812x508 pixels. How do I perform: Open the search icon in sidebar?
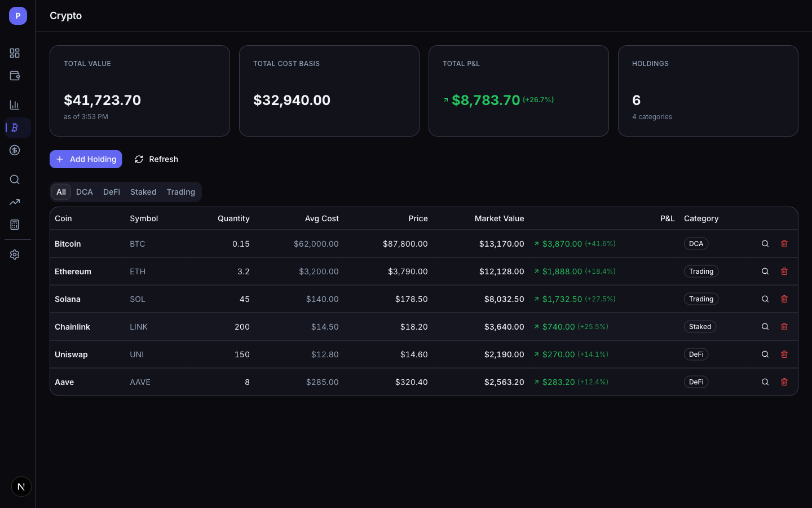(15, 179)
